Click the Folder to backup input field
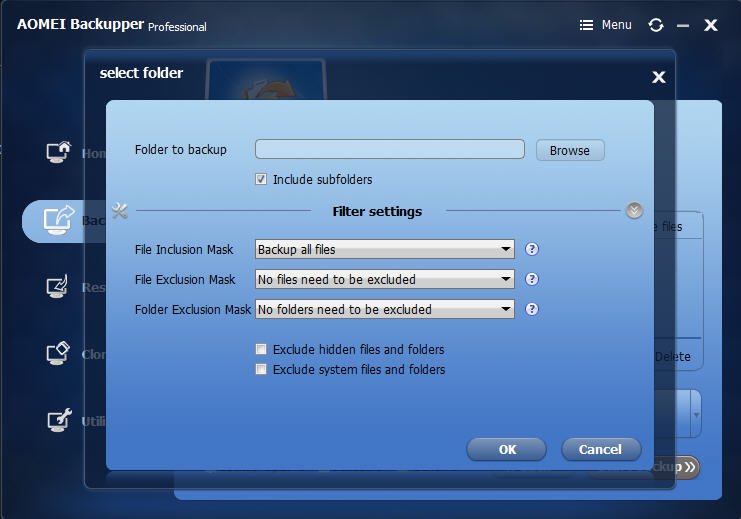 390,149
